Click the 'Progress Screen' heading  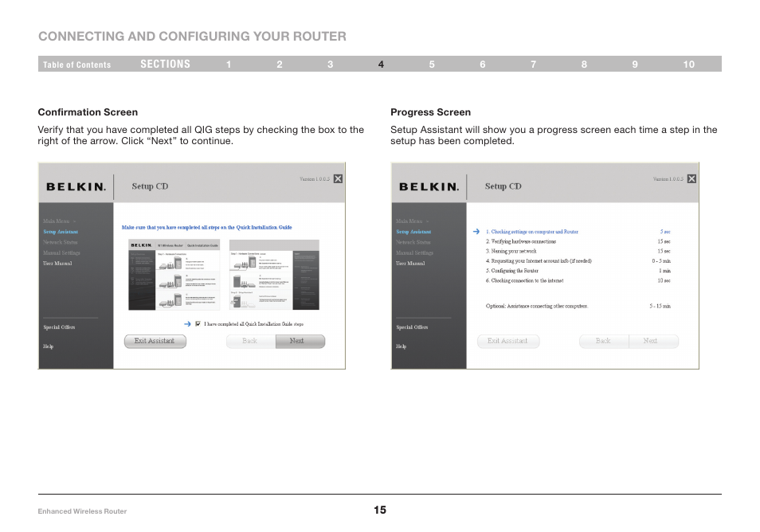431,112
